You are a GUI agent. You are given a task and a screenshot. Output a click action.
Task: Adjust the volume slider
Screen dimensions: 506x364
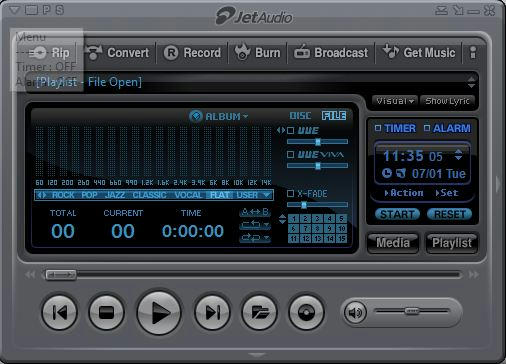pos(412,311)
